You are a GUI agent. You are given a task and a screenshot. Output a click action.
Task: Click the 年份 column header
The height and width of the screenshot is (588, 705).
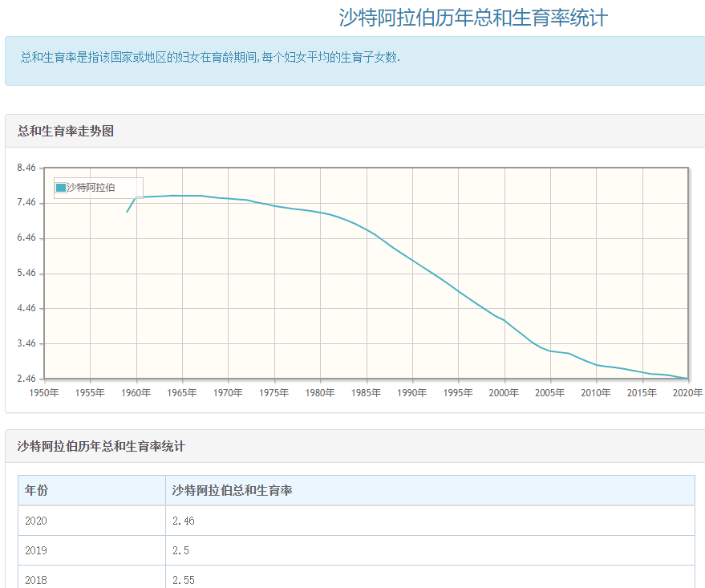[36, 490]
